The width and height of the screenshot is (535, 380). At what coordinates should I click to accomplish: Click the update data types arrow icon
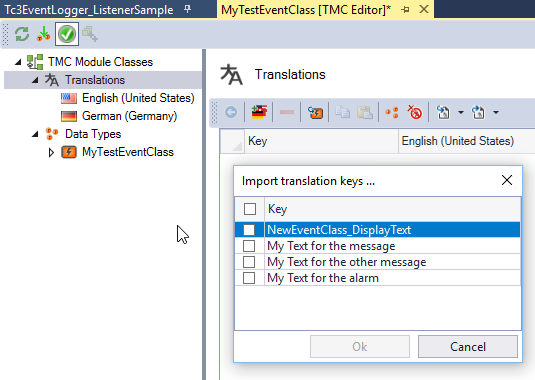coord(44,34)
